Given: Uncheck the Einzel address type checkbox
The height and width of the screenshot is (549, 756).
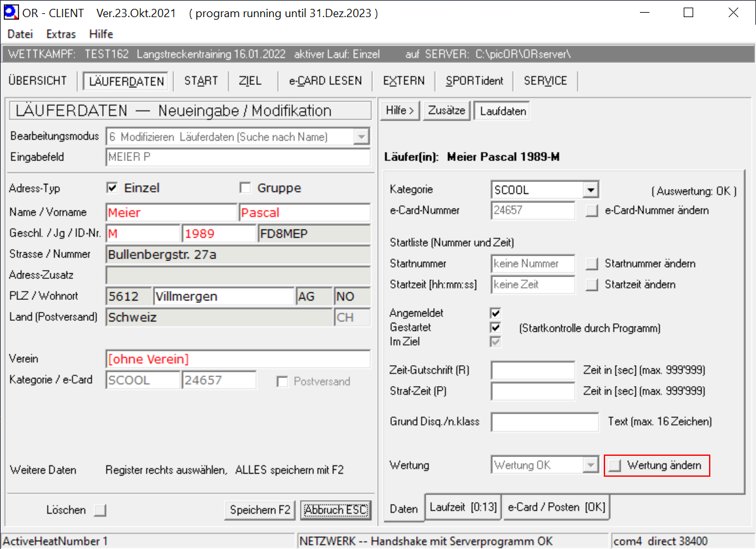Looking at the screenshot, I should tap(112, 188).
